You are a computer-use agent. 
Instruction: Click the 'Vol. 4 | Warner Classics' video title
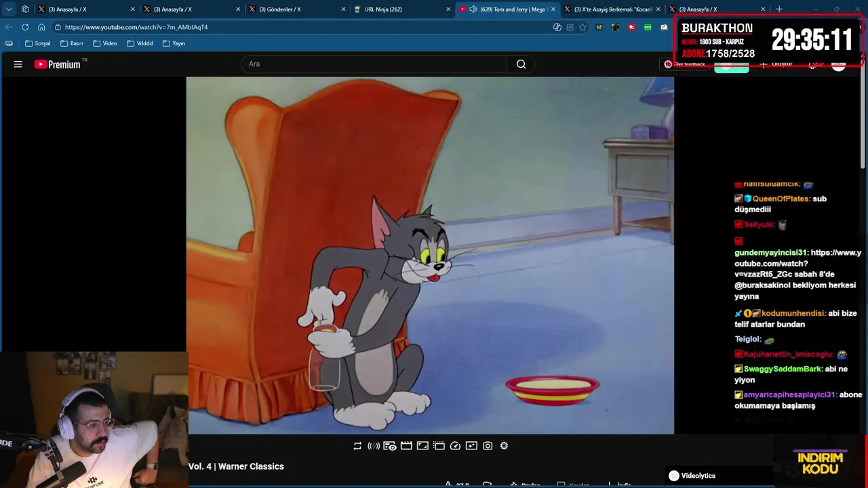tap(236, 466)
